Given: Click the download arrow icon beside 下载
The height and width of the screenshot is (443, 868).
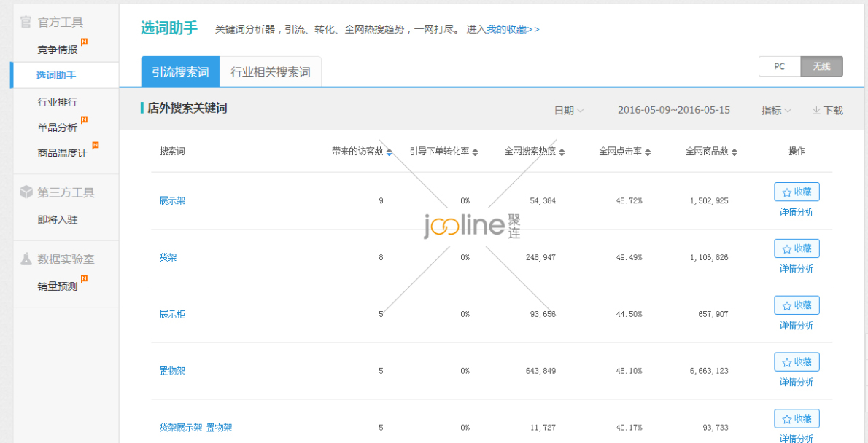Looking at the screenshot, I should pos(816,111).
